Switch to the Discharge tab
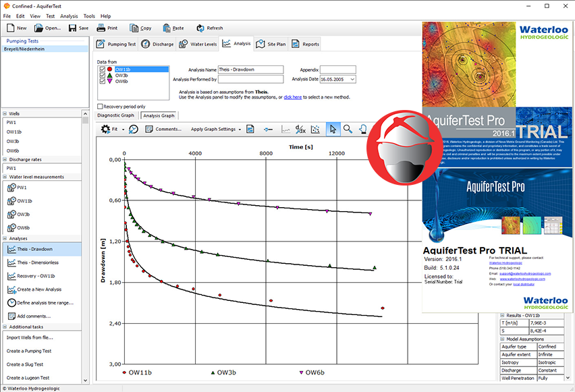The width and height of the screenshot is (575, 392). pos(157,44)
